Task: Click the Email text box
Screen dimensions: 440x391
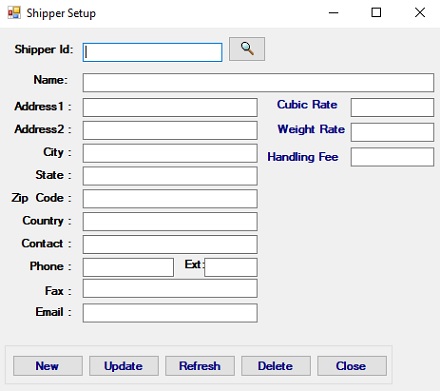Action: click(x=170, y=313)
